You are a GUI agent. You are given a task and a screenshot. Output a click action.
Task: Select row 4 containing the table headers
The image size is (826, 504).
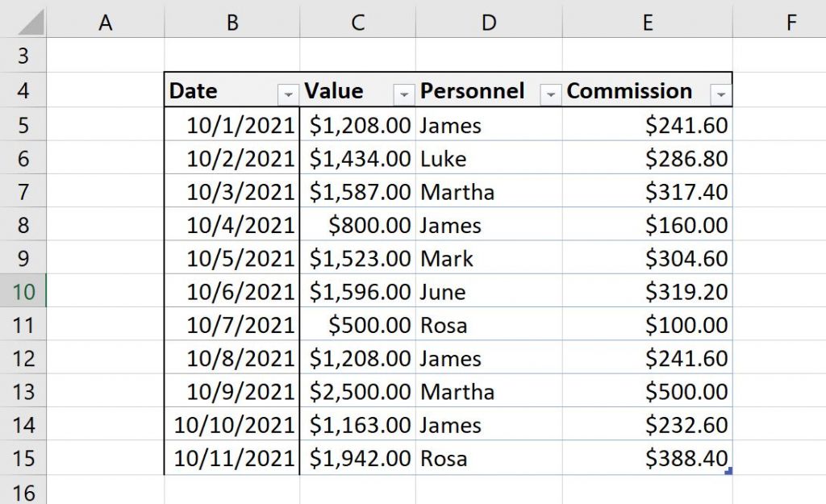click(x=24, y=91)
